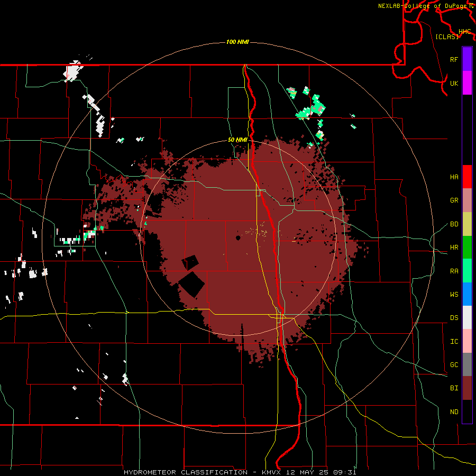Image resolution: width=476 pixels, height=476 pixels.
Task: Click the WS blue legend swatch
Action: coord(467,294)
